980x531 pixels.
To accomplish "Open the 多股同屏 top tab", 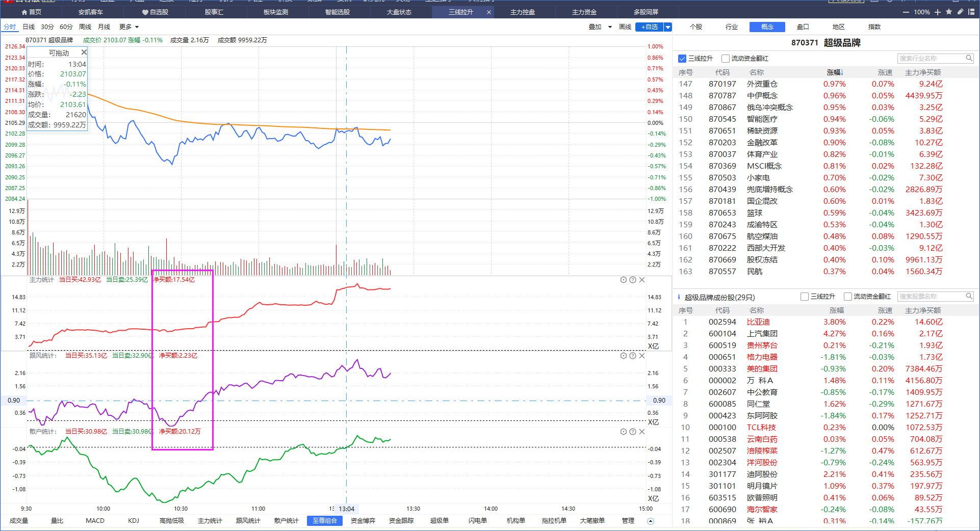I will pos(646,12).
